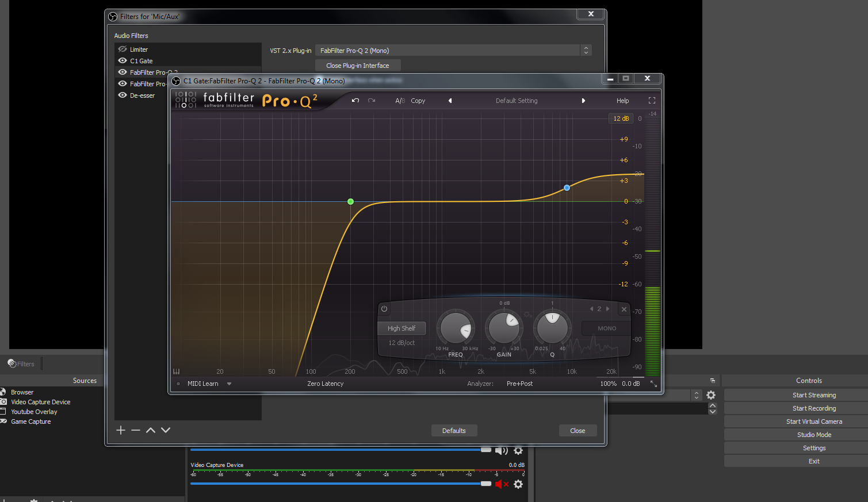
Task: Move selected filter up with arrow icon
Action: point(151,430)
